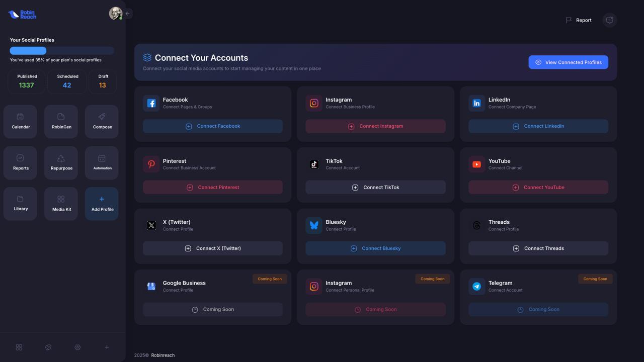
Task: Click the Pinterest logo icon
Action: 151,164
